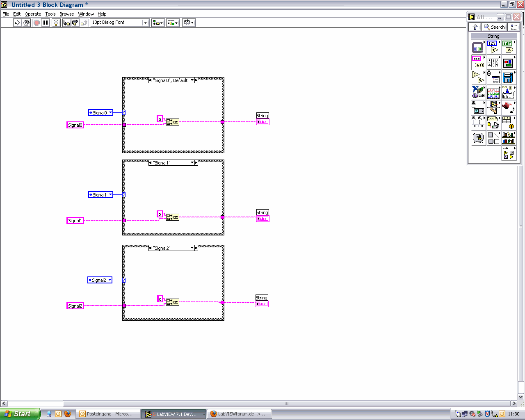Click the Step Out toolbar button
The width and height of the screenshot is (525, 420).
point(84,23)
